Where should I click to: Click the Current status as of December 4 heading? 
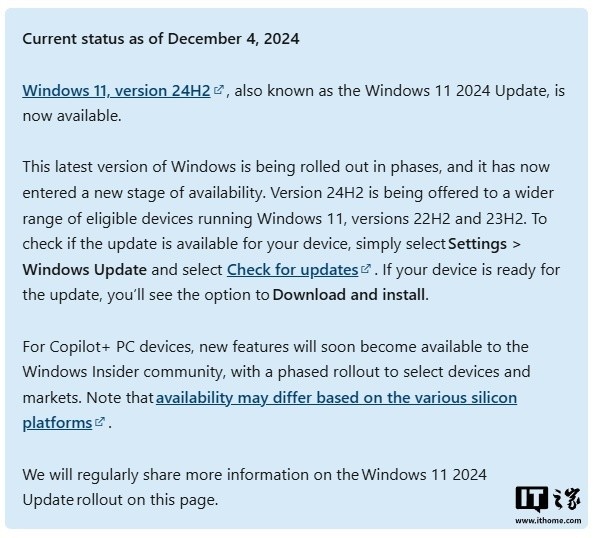(161, 39)
